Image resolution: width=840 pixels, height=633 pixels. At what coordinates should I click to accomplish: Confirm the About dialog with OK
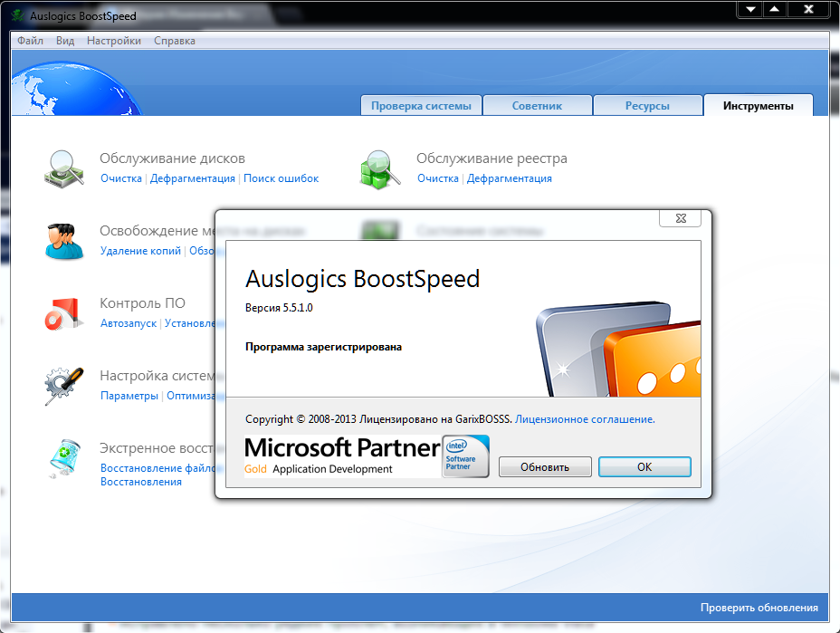(x=644, y=467)
